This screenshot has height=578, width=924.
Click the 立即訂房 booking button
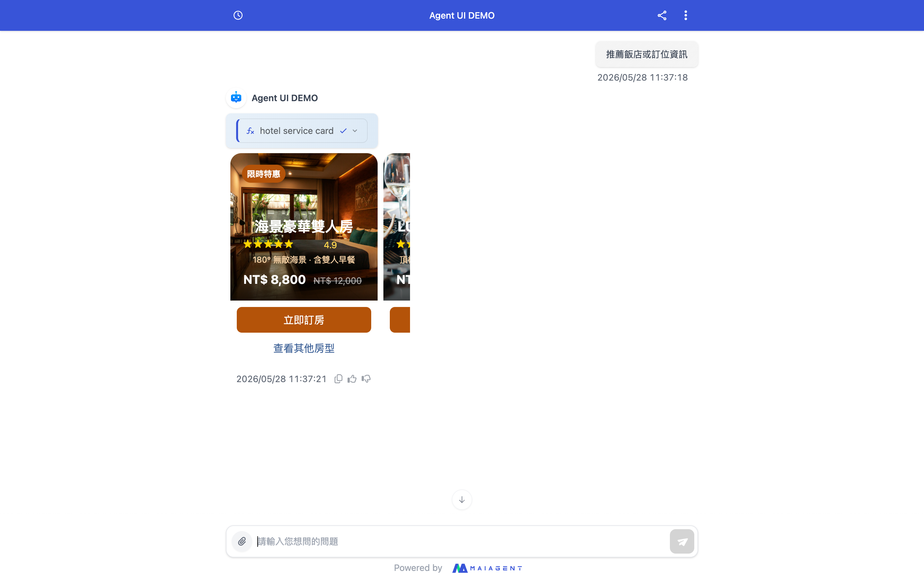click(x=304, y=320)
